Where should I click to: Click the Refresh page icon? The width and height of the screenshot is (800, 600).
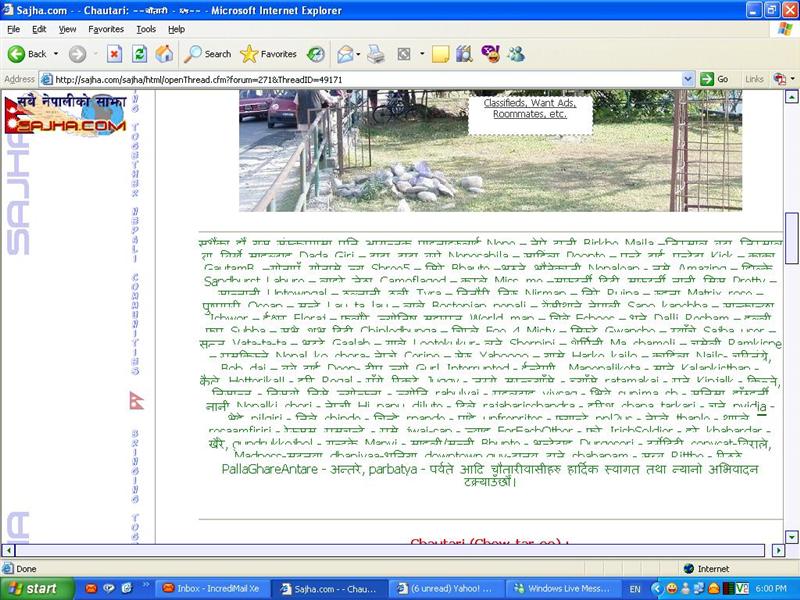point(140,54)
